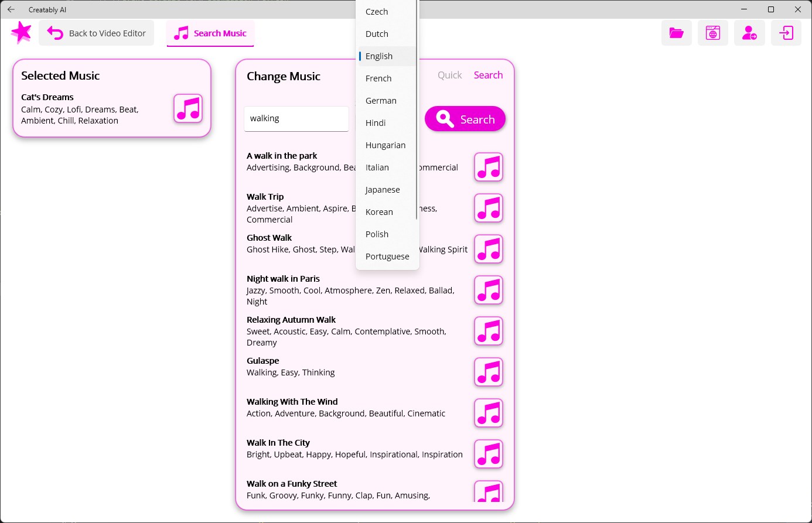812x523 pixels.
Task: Go Back to Video Editor
Action: [97, 33]
